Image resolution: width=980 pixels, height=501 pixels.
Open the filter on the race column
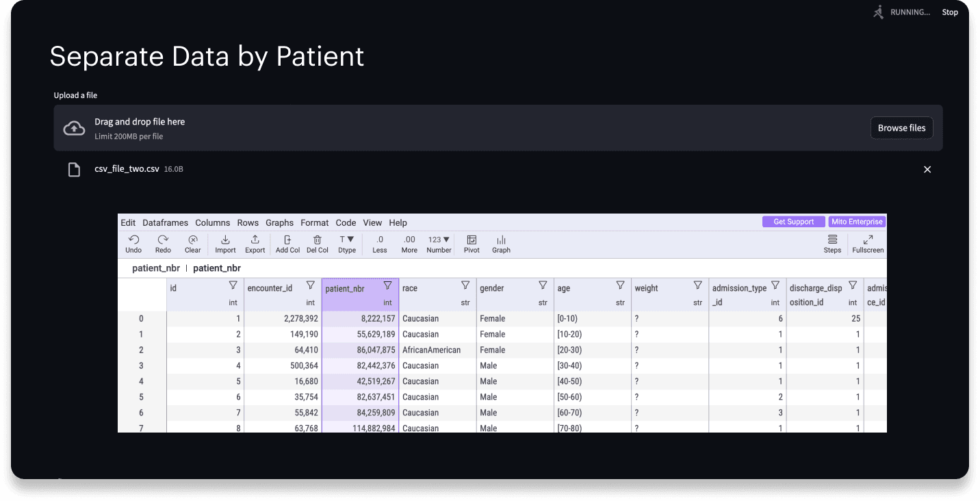pyautogui.click(x=465, y=285)
